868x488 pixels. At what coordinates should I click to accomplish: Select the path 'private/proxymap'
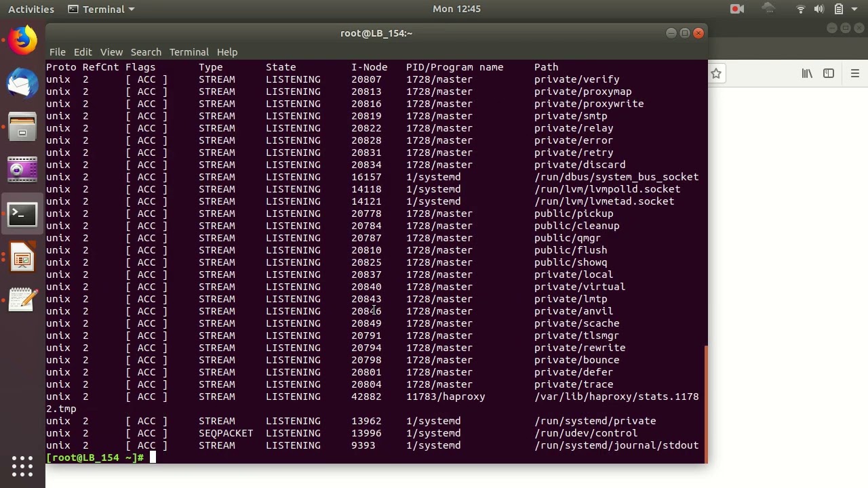point(583,91)
